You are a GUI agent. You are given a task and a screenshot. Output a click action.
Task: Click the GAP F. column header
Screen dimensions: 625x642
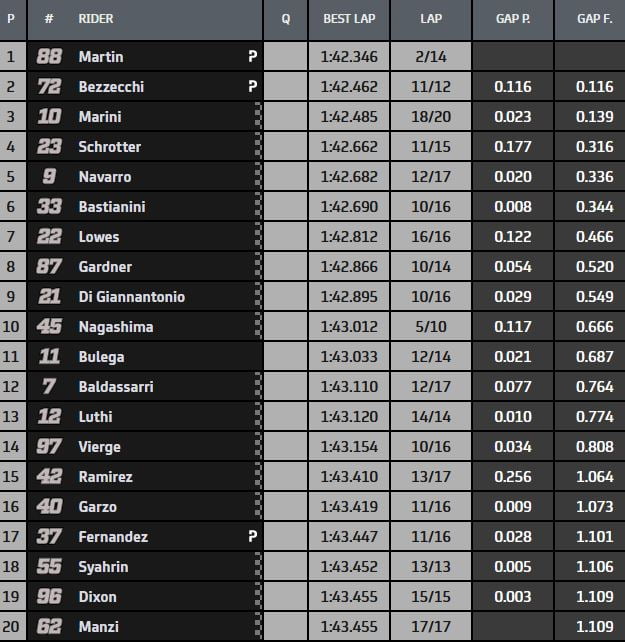click(595, 19)
